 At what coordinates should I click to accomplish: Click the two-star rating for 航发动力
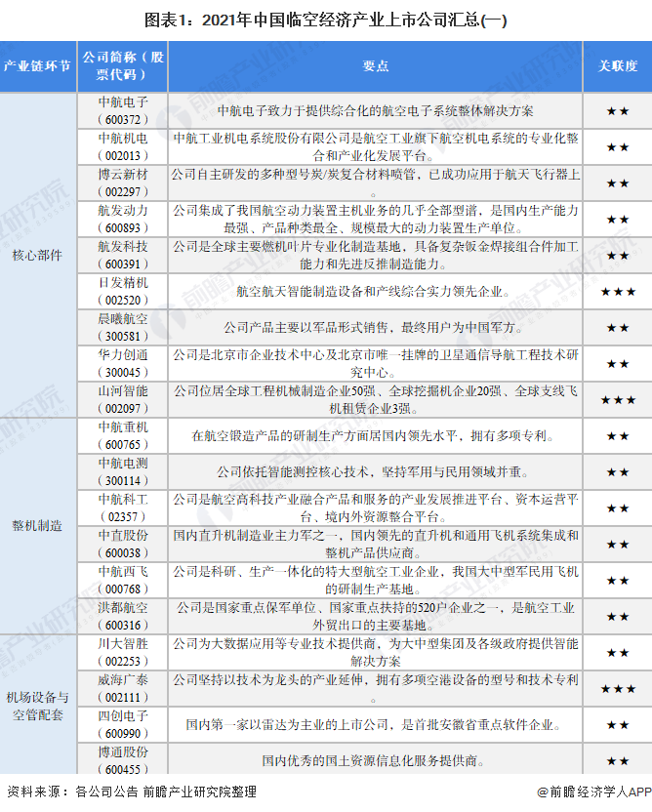[618, 219]
